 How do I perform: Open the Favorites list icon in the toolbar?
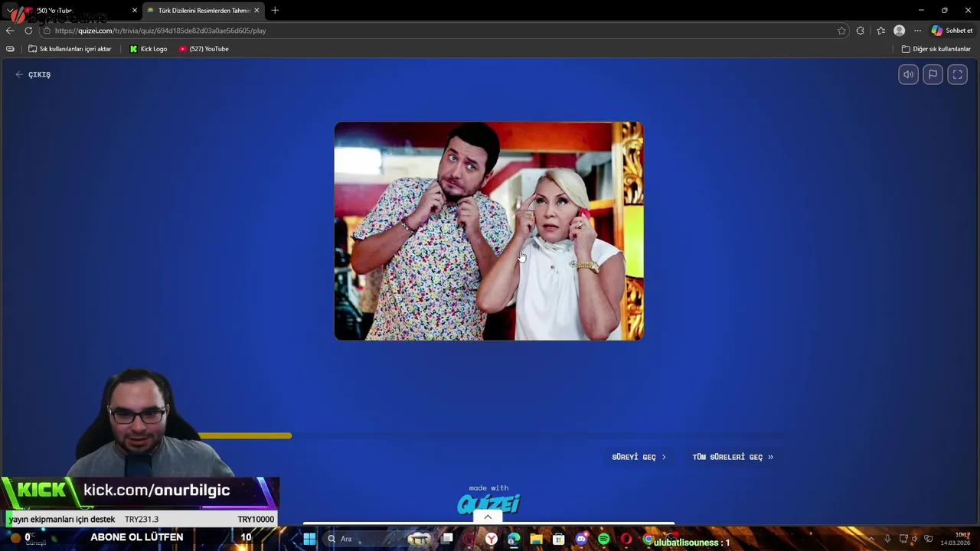point(880,31)
